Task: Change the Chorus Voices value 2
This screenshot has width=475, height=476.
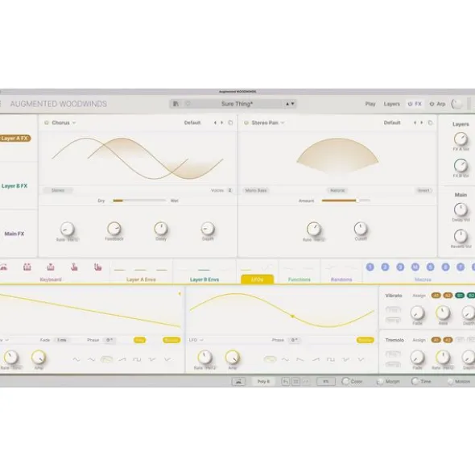Action: (x=229, y=190)
